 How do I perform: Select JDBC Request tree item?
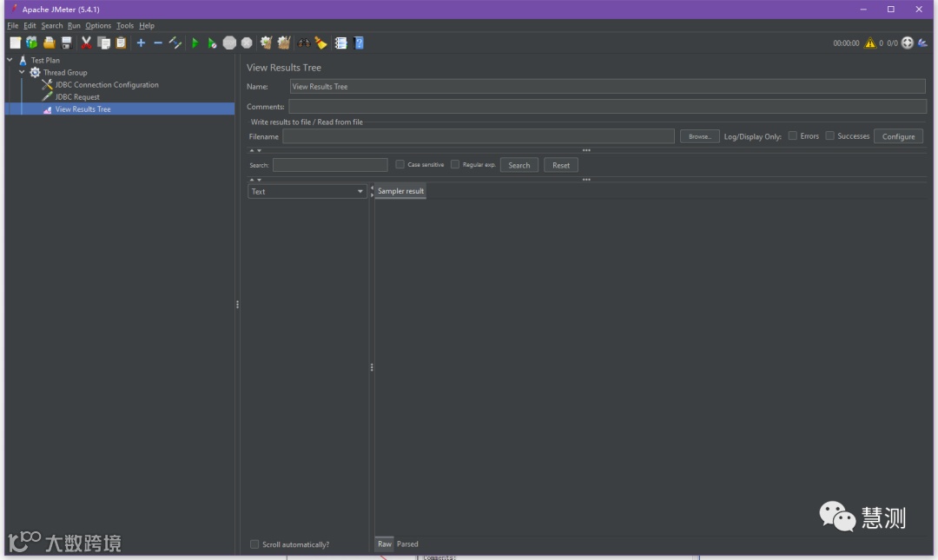[x=77, y=97]
